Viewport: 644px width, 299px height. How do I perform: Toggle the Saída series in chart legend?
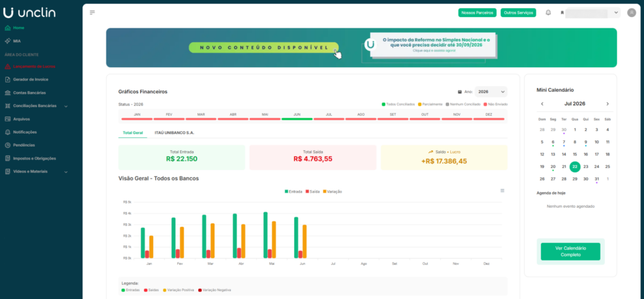[313, 191]
